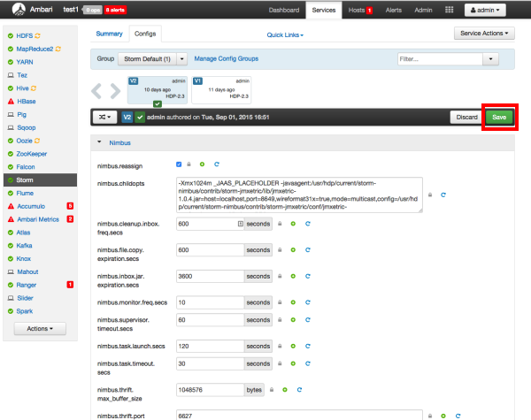Open the Services tab
The image size is (531, 420).
point(324,10)
